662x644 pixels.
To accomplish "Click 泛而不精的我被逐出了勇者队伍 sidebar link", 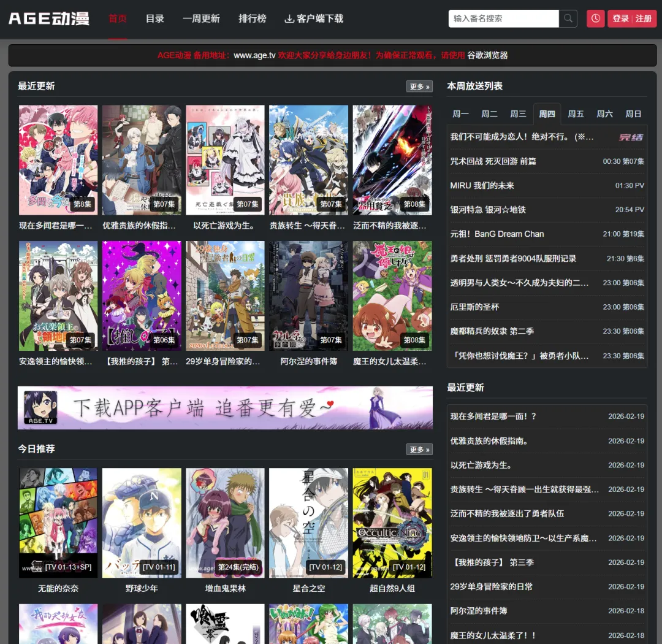I will click(x=507, y=514).
